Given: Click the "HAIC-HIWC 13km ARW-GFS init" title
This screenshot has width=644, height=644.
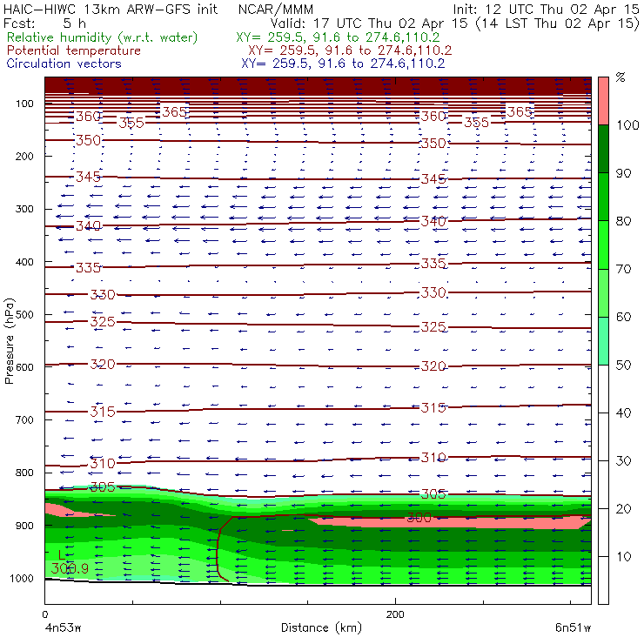Looking at the screenshot, I should [x=111, y=9].
